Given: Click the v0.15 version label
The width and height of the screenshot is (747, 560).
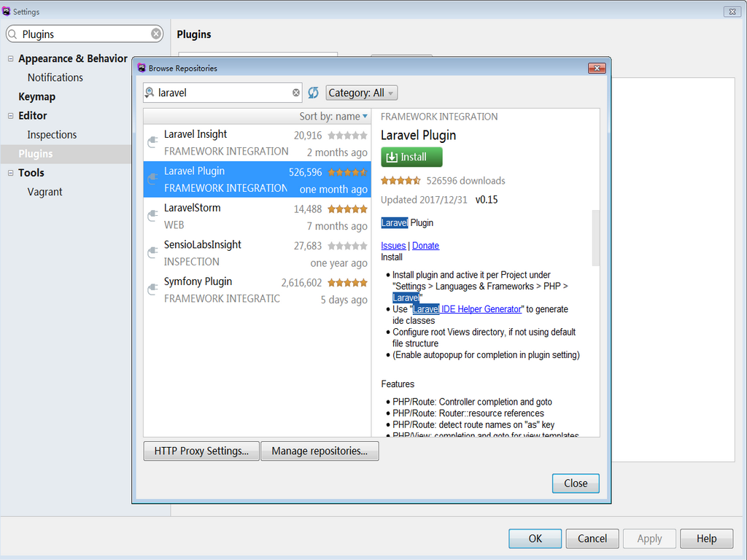Looking at the screenshot, I should click(487, 200).
